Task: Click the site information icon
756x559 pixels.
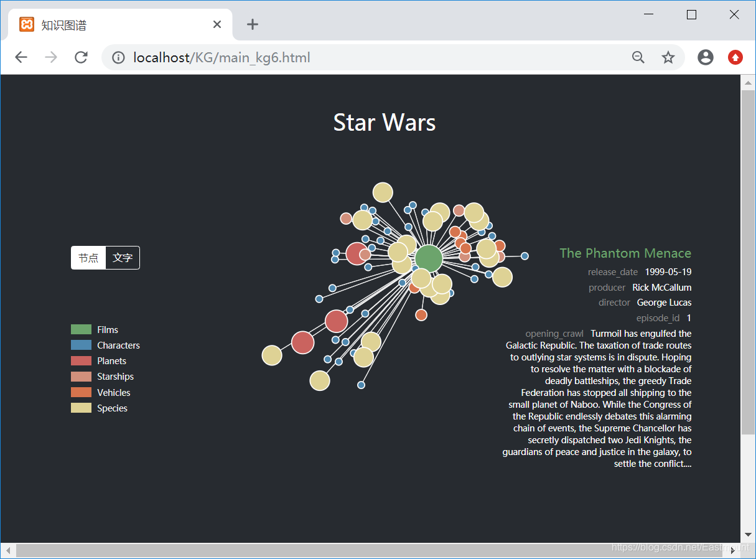Action: (x=118, y=58)
